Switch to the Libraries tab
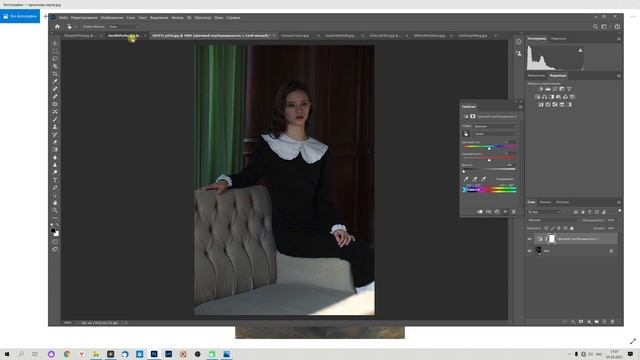This screenshot has width=640, height=360. [x=536, y=76]
